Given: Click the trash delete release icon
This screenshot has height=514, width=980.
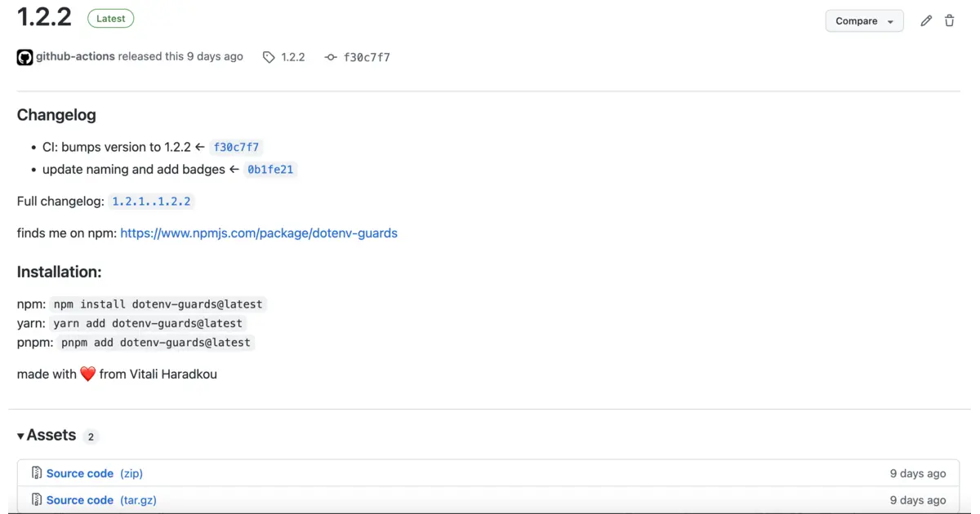Looking at the screenshot, I should (x=950, y=21).
